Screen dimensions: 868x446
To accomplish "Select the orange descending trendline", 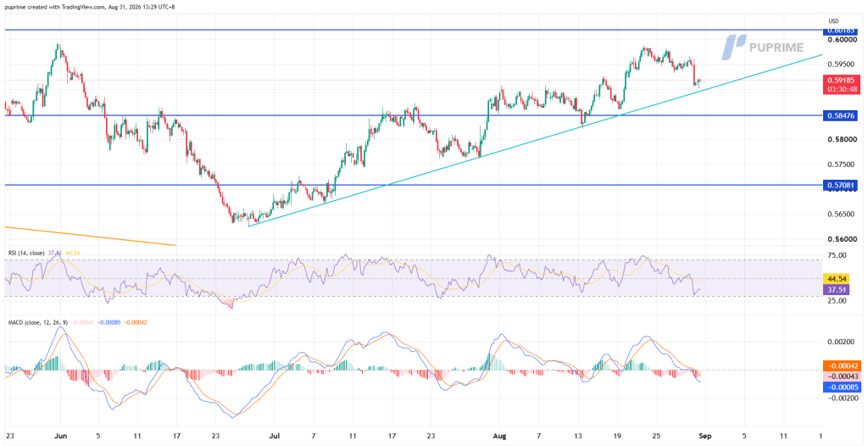I will [x=90, y=236].
